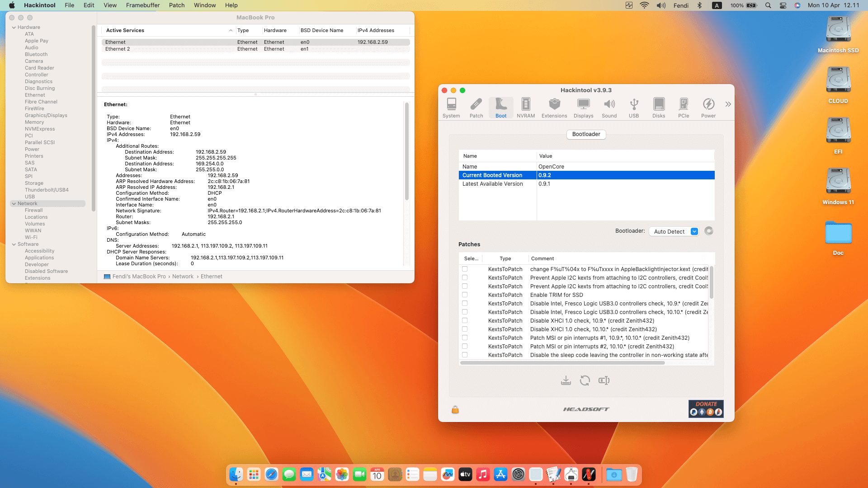Check Patch MSI or pin interrupts #2 box
The width and height of the screenshot is (868, 488).
coord(465,346)
